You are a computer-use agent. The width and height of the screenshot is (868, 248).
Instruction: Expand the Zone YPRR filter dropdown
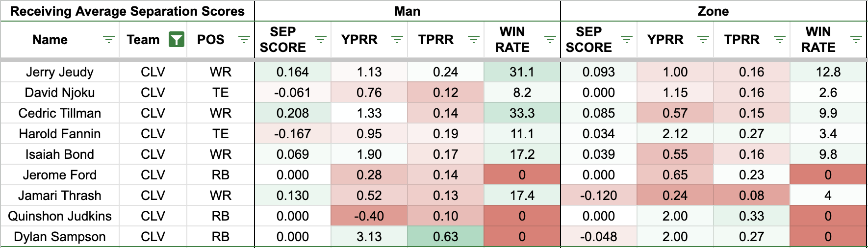[x=703, y=40]
